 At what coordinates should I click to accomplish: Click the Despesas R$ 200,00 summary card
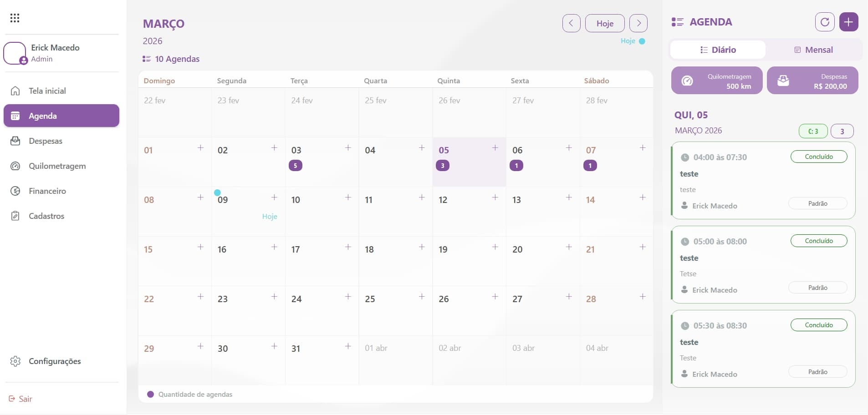coord(813,81)
